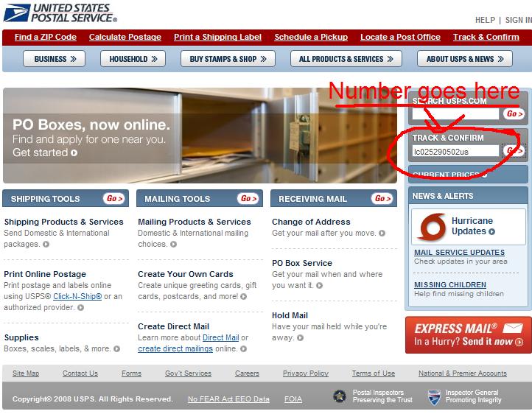
Task: Open All Products & Services menu
Action: [346, 59]
